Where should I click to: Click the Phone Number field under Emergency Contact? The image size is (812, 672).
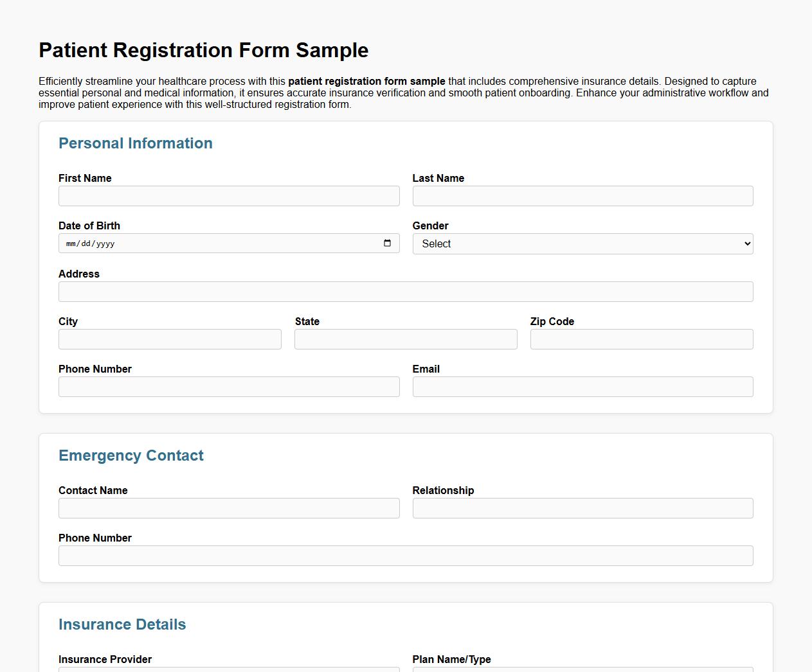coord(406,555)
